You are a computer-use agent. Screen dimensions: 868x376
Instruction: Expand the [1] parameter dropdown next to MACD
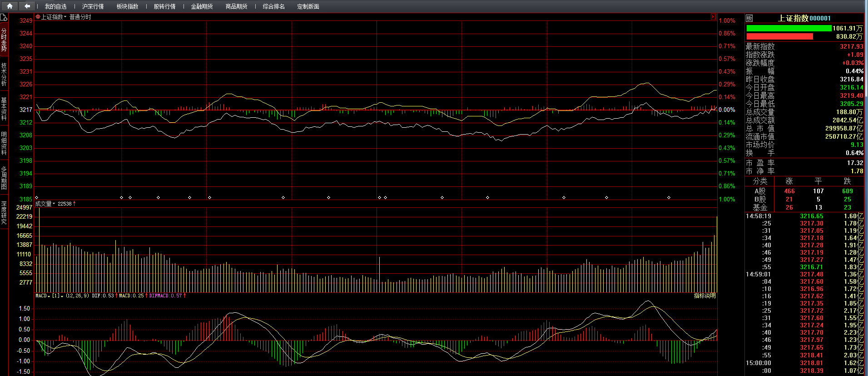pos(62,296)
